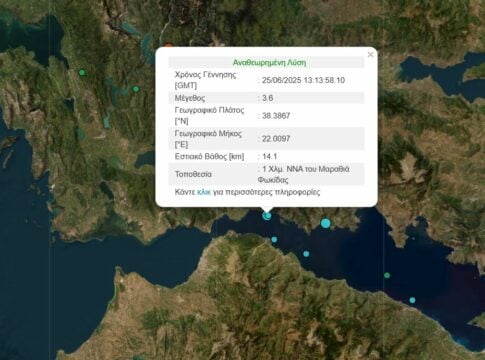This screenshot has width=485, height=360.
Task: Click the cyan marker in mid-gulf southeast of the epicenter
Action: (x=306, y=254)
